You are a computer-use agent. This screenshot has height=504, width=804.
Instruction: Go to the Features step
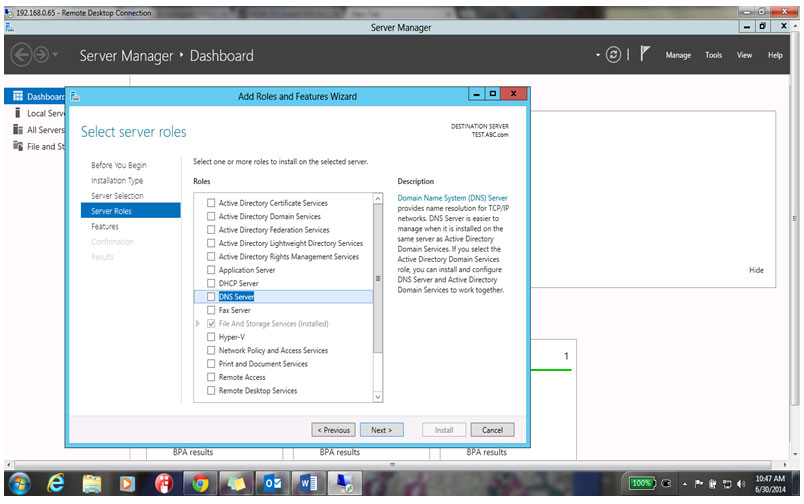105,226
